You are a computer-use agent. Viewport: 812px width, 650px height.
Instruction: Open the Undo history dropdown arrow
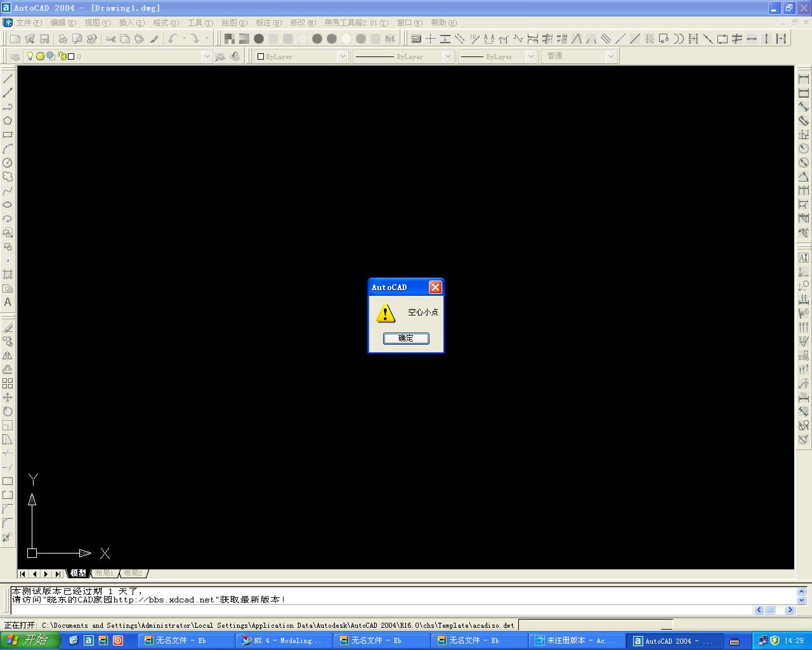pyautogui.click(x=185, y=39)
